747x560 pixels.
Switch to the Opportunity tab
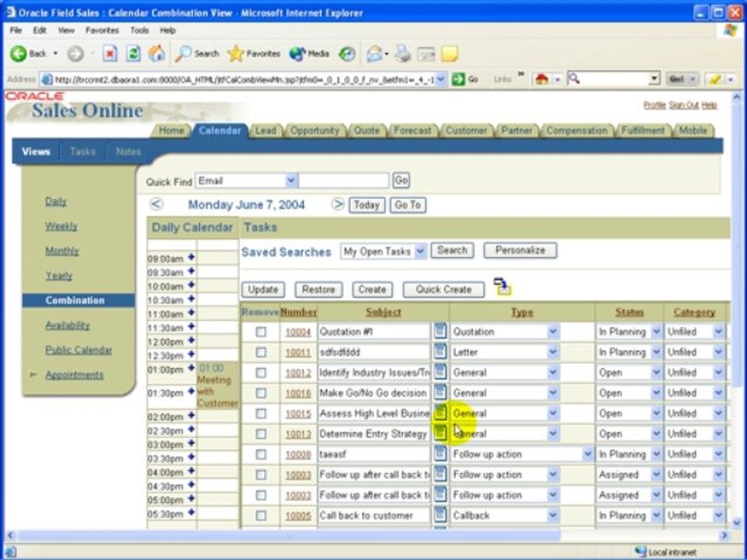pos(314,131)
